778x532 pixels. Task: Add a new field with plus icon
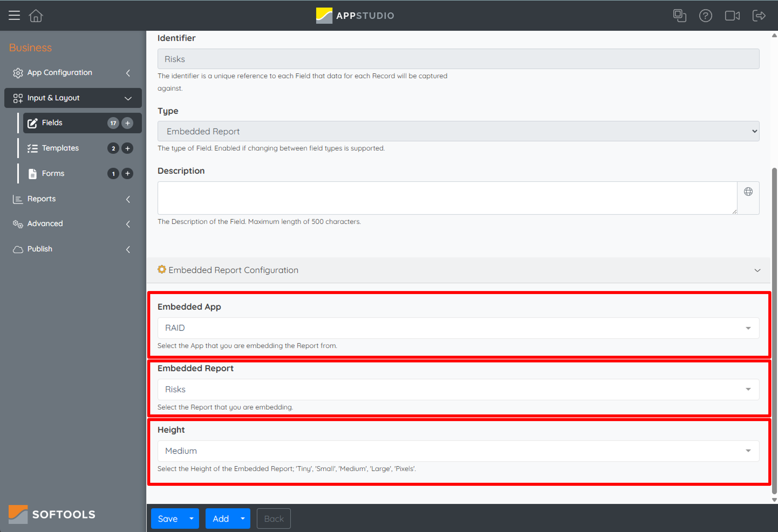point(127,123)
